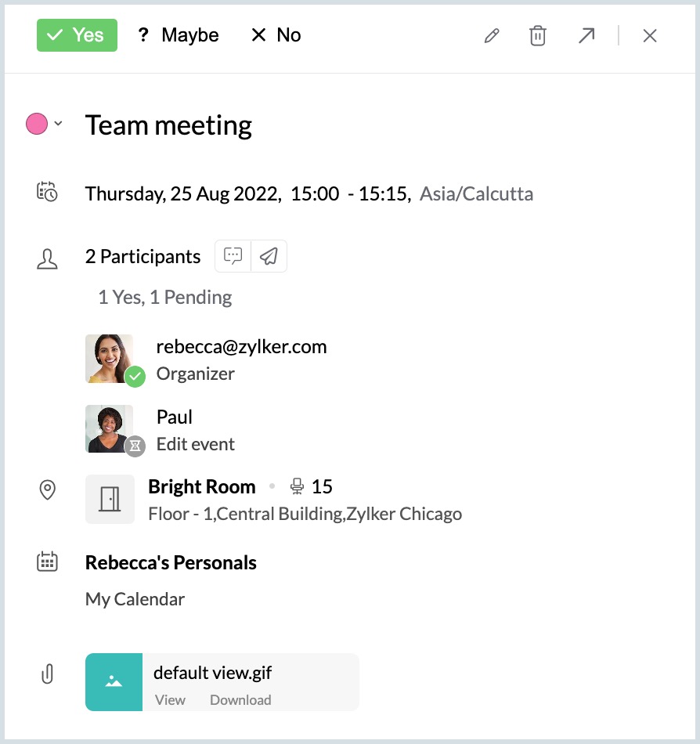Expand the event color dropdown arrow
This screenshot has height=744, width=700.
point(58,125)
